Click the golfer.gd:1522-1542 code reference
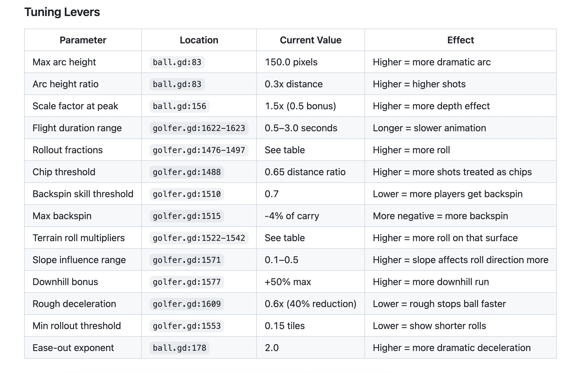This screenshot has height=373, width=588. pyautogui.click(x=199, y=238)
